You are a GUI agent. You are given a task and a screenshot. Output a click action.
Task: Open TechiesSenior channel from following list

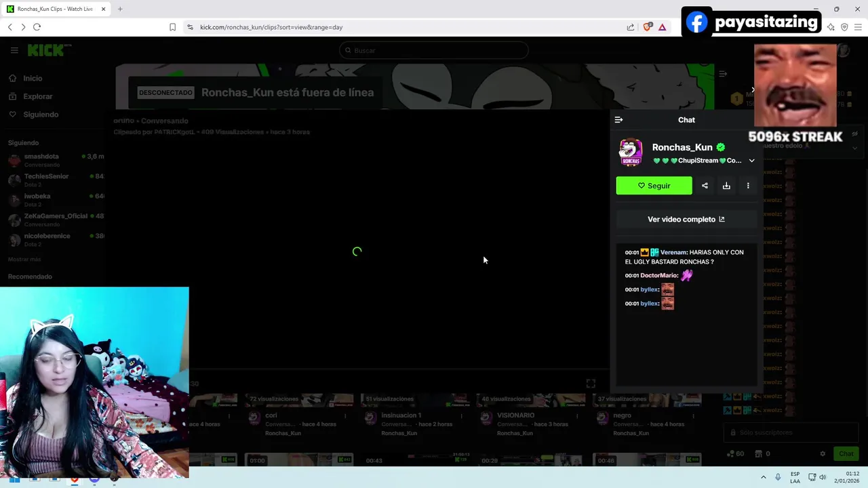(x=56, y=180)
